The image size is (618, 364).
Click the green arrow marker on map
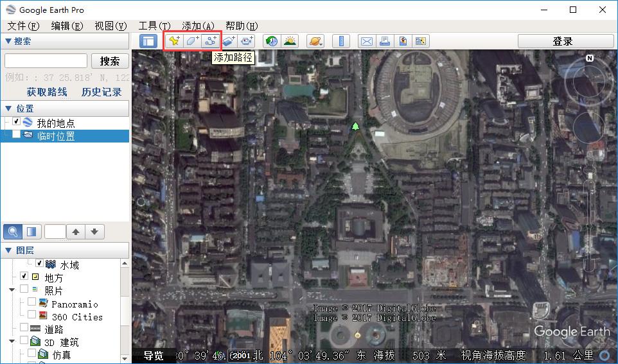355,126
